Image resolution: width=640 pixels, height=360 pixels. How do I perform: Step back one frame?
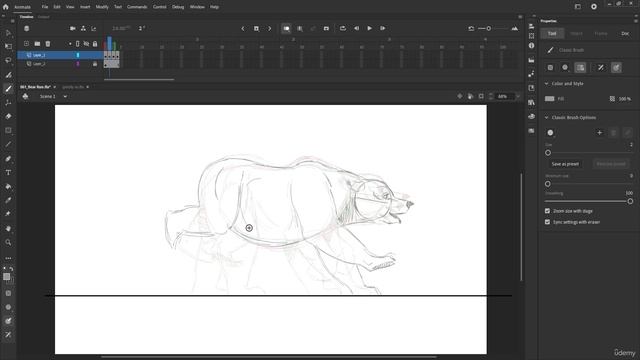tap(356, 29)
